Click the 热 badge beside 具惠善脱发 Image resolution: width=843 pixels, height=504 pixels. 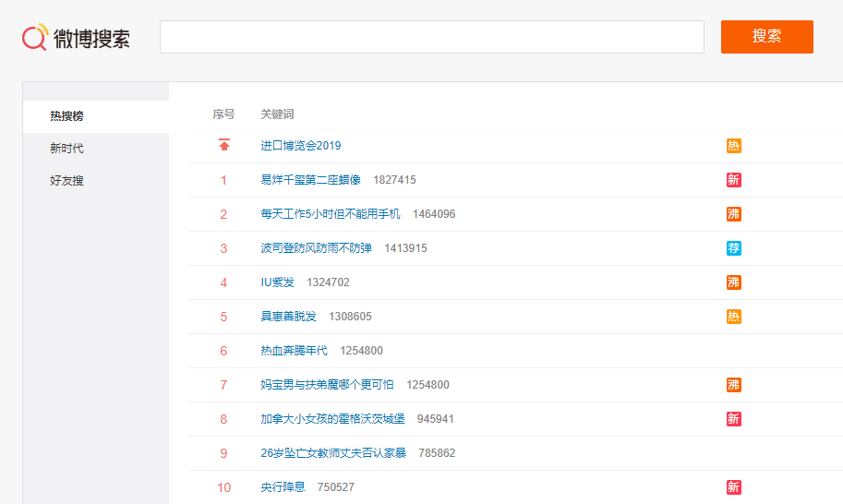point(733,317)
